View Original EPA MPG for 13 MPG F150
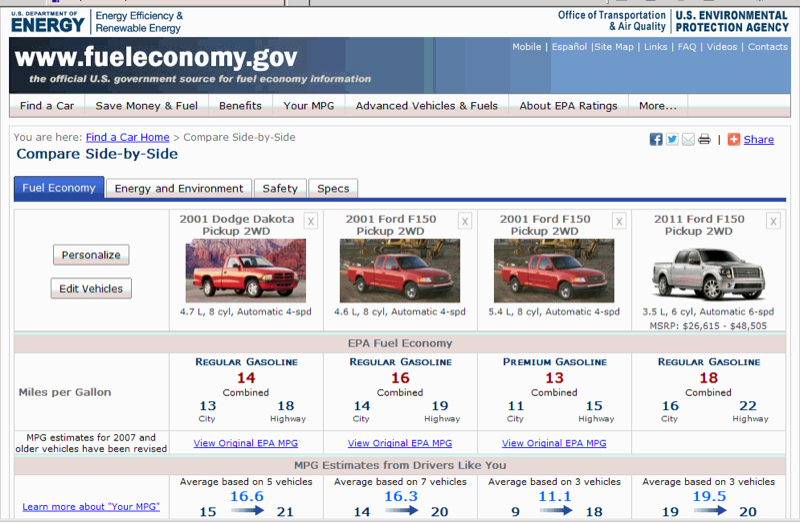The width and height of the screenshot is (800, 523). point(554,443)
